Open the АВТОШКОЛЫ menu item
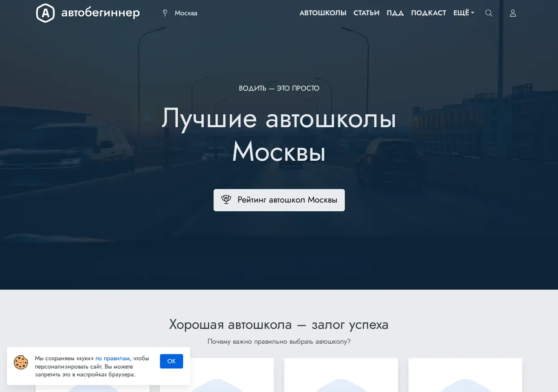 pyautogui.click(x=323, y=13)
